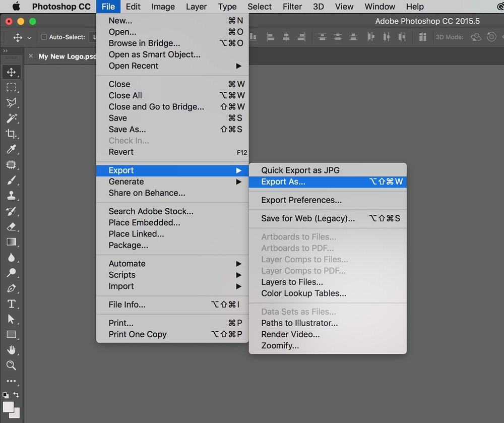Screen dimensions: 504x423
Task: Open the Edit Toolbar three-dots menu
Action: coord(11,381)
